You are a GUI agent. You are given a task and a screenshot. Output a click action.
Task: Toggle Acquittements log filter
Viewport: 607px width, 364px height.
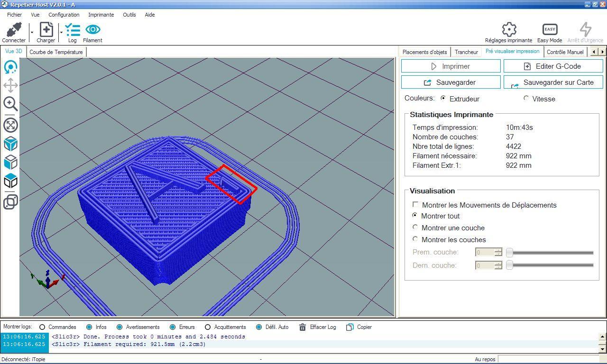pyautogui.click(x=208, y=327)
